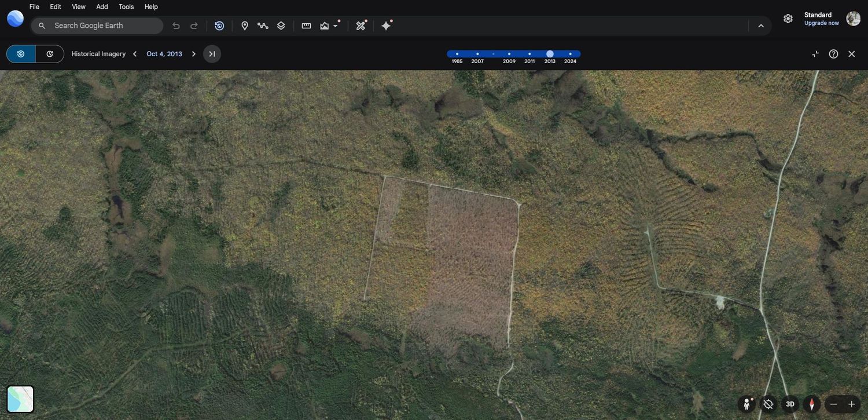Jump to the latest imagery date
The image size is (868, 420).
(x=212, y=54)
